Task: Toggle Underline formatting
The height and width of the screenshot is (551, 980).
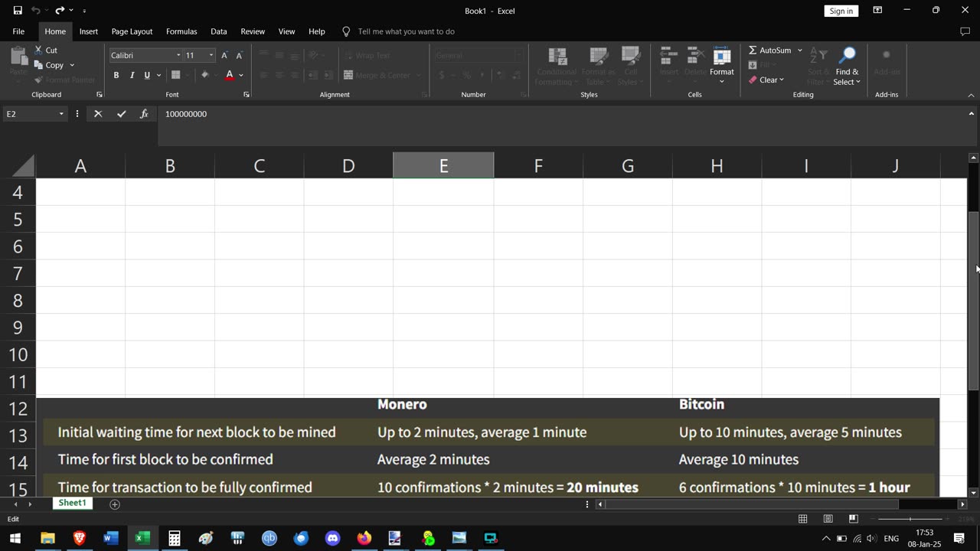Action: pos(147,75)
